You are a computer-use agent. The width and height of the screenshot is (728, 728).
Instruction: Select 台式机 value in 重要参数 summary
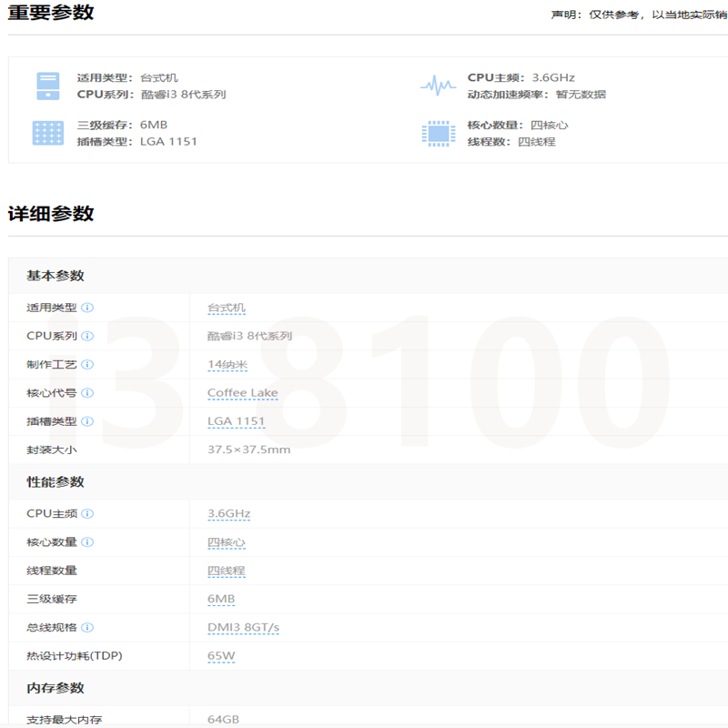[x=158, y=78]
